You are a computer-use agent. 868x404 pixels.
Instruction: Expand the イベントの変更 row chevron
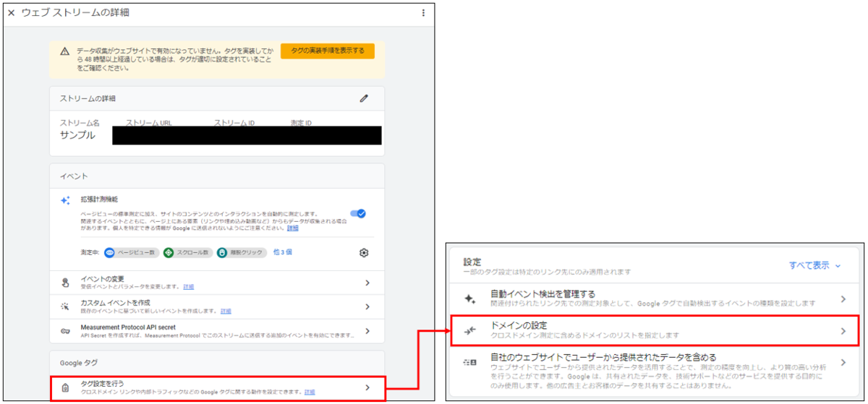click(x=367, y=283)
